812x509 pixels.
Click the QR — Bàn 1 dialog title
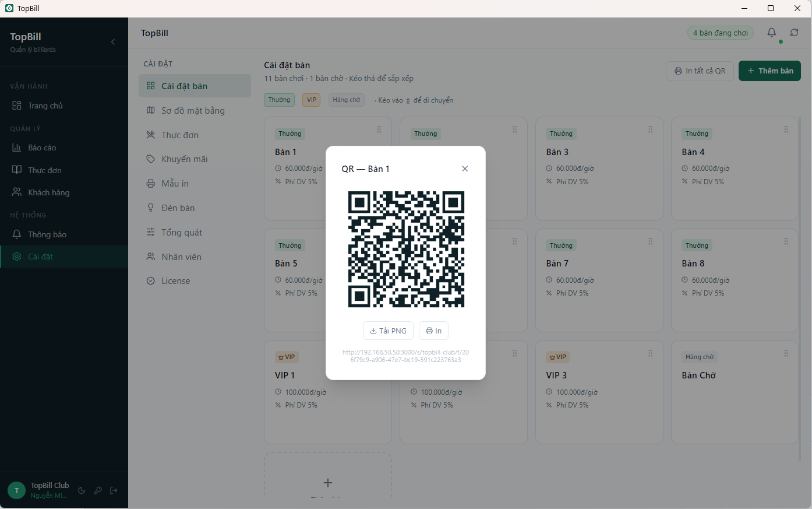pyautogui.click(x=365, y=169)
